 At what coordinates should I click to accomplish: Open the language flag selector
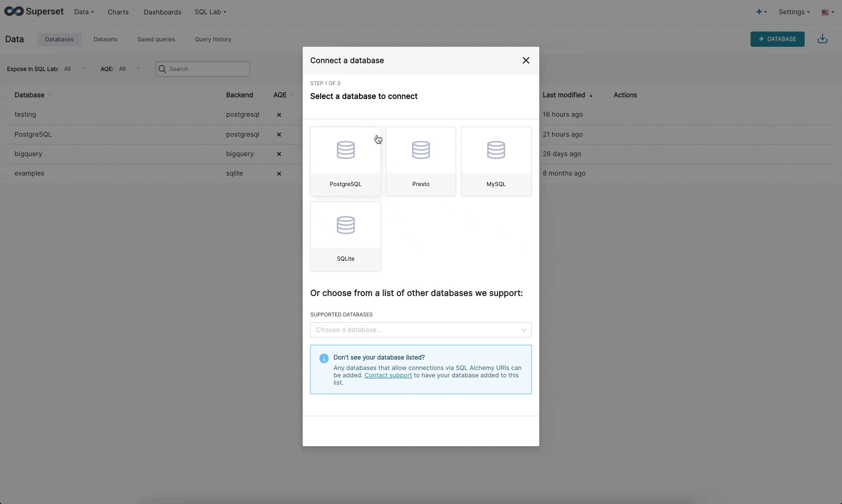click(827, 12)
